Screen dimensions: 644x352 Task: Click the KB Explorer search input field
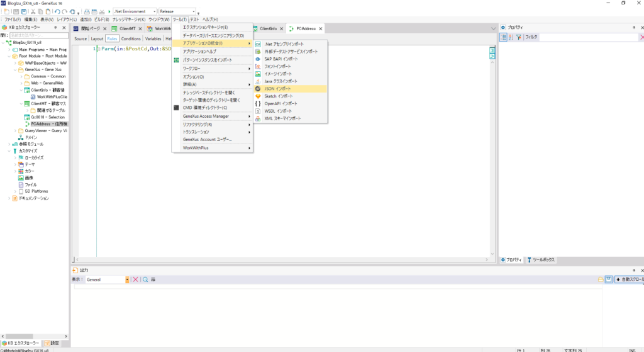click(38, 35)
